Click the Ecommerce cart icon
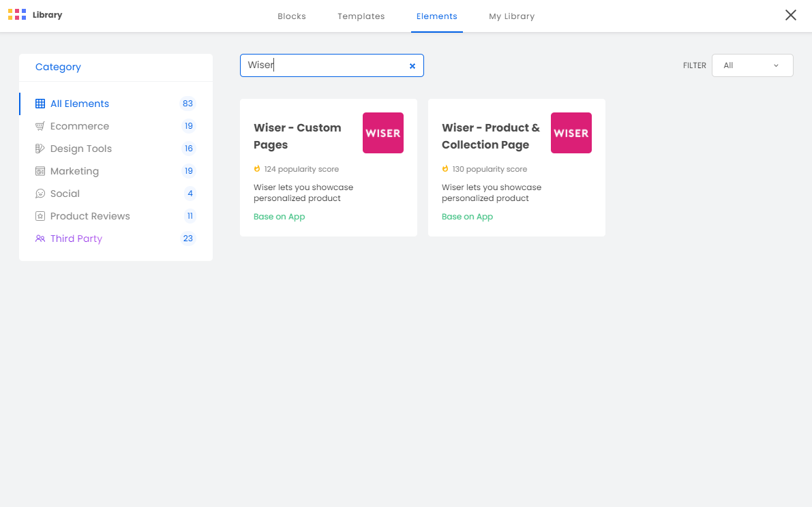This screenshot has height=507, width=812. tap(40, 126)
